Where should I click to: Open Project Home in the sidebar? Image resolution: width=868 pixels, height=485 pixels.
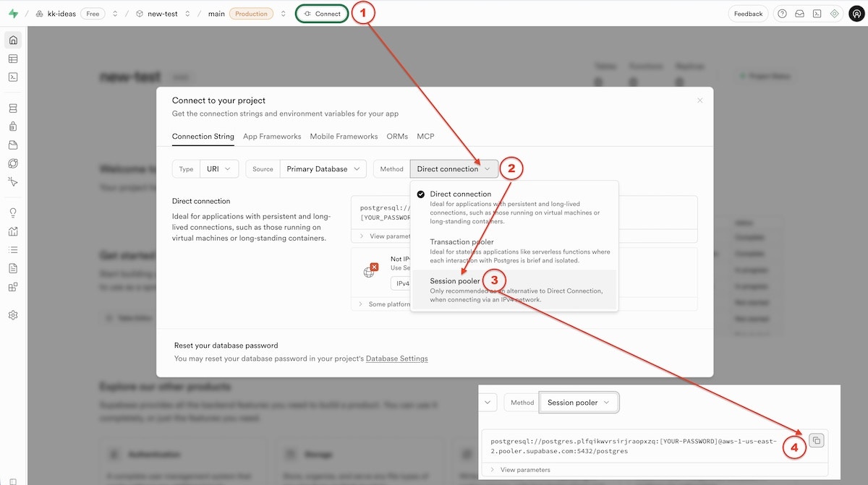tap(13, 40)
